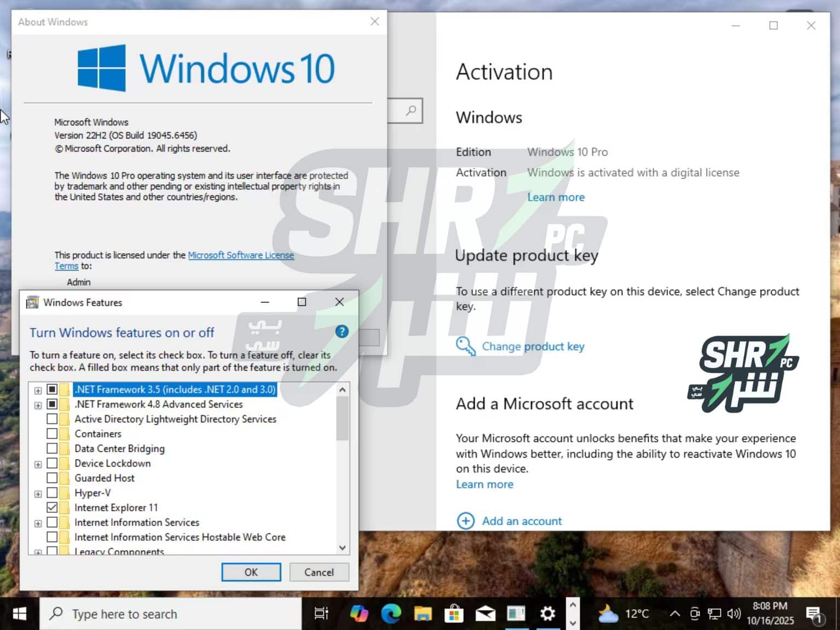Expand the Hyper-V tree node
Screen dimensions: 840x630
tap(38, 493)
